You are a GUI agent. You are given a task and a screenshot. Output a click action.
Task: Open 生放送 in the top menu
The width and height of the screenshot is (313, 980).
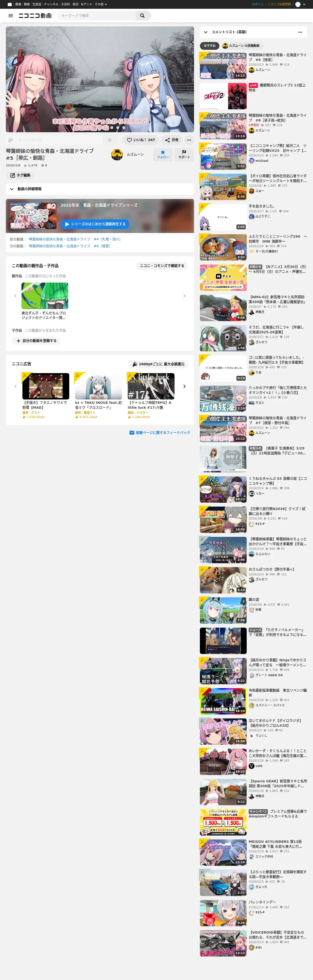[37, 4]
